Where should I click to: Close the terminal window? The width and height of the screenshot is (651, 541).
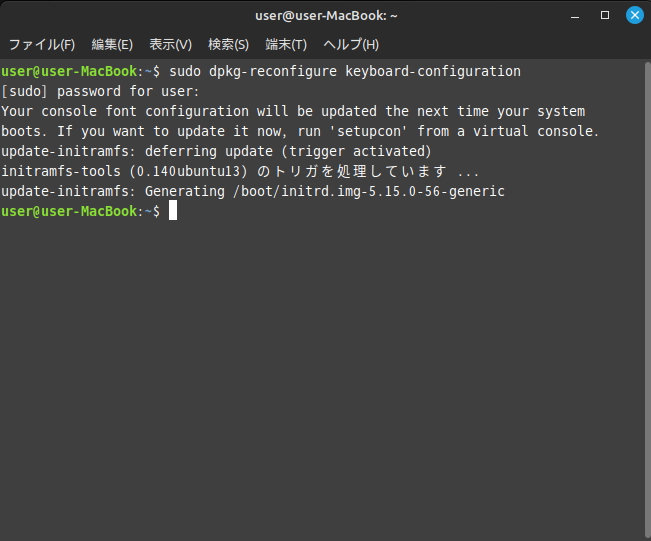(635, 15)
